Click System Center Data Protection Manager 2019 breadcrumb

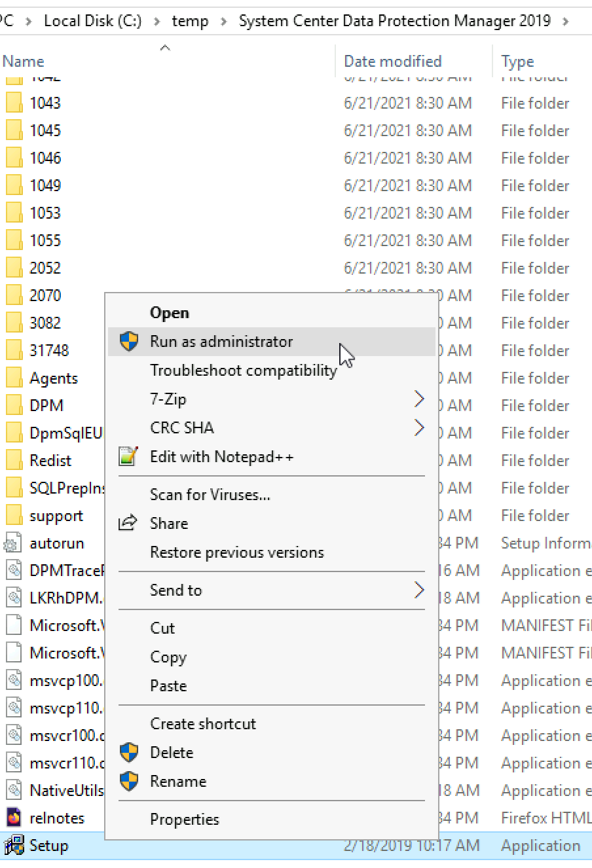click(395, 21)
